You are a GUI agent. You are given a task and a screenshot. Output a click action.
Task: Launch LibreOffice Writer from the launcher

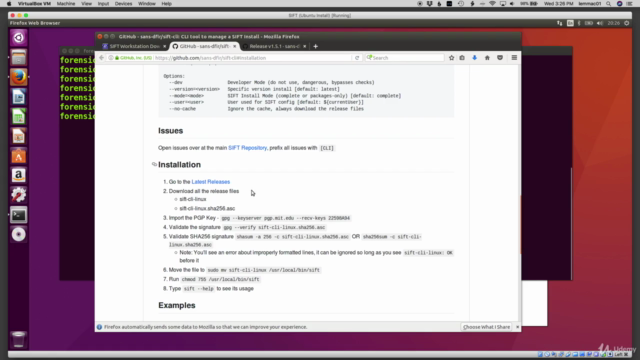point(18,97)
